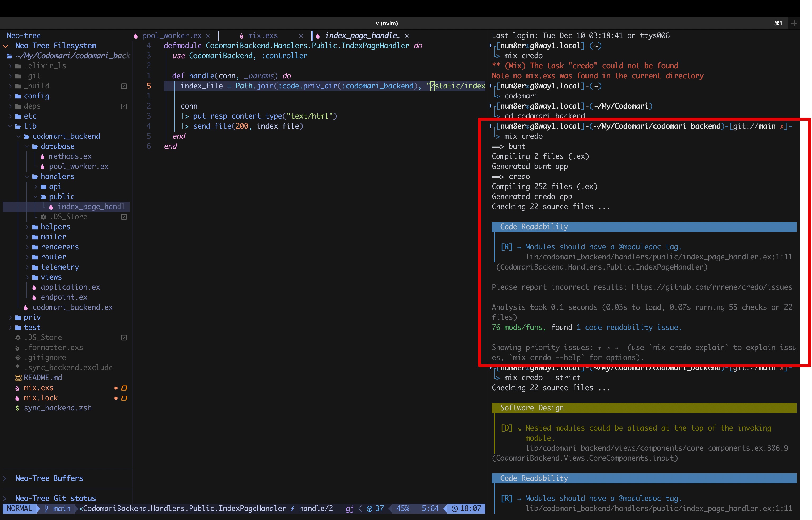Close the index_page_handle tab
The image size is (812, 520).
point(407,36)
